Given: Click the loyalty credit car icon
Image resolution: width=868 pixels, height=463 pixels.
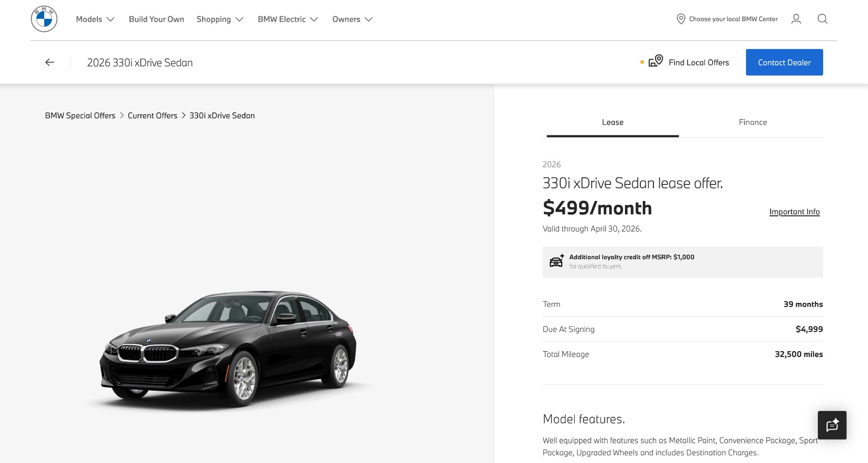Looking at the screenshot, I should 556,261.
